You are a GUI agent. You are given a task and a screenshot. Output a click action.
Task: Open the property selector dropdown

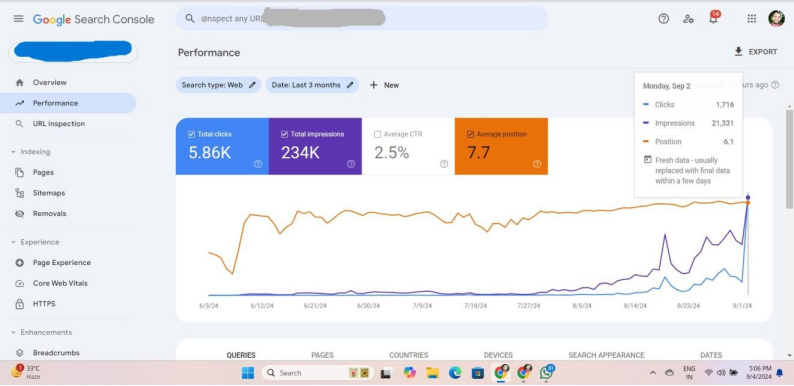(x=73, y=51)
